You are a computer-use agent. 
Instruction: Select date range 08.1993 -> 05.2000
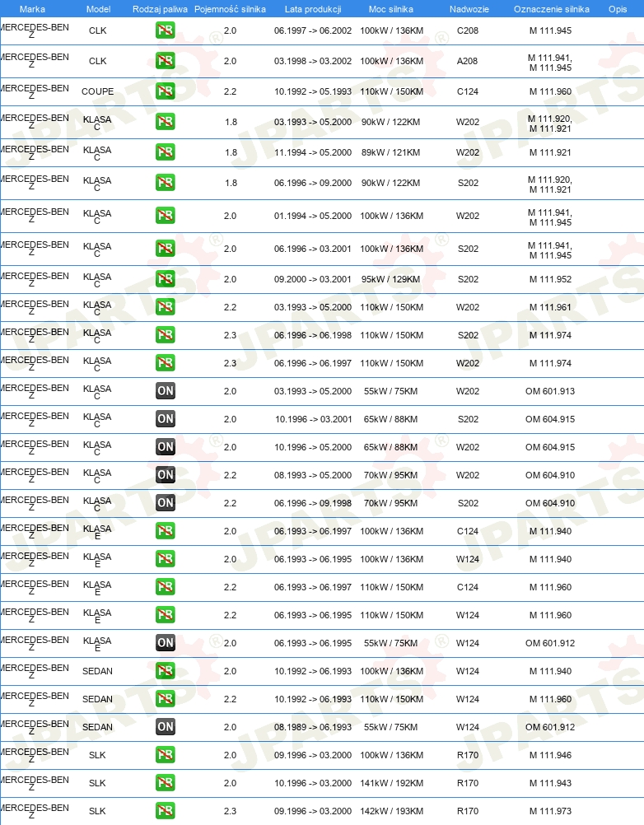313,475
